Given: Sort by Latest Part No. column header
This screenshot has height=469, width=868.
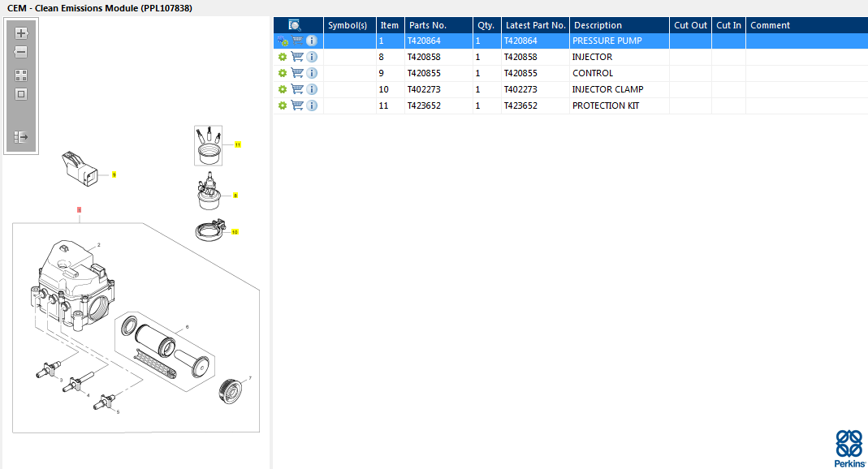Looking at the screenshot, I should pyautogui.click(x=535, y=25).
